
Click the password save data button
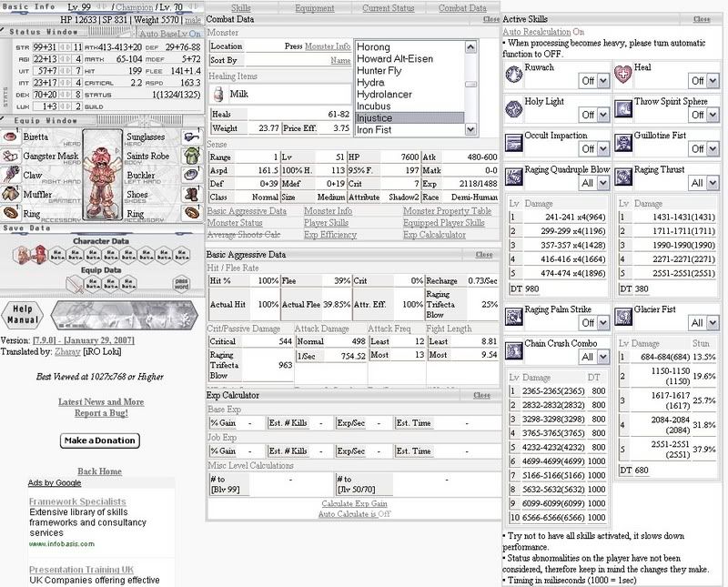(x=181, y=283)
